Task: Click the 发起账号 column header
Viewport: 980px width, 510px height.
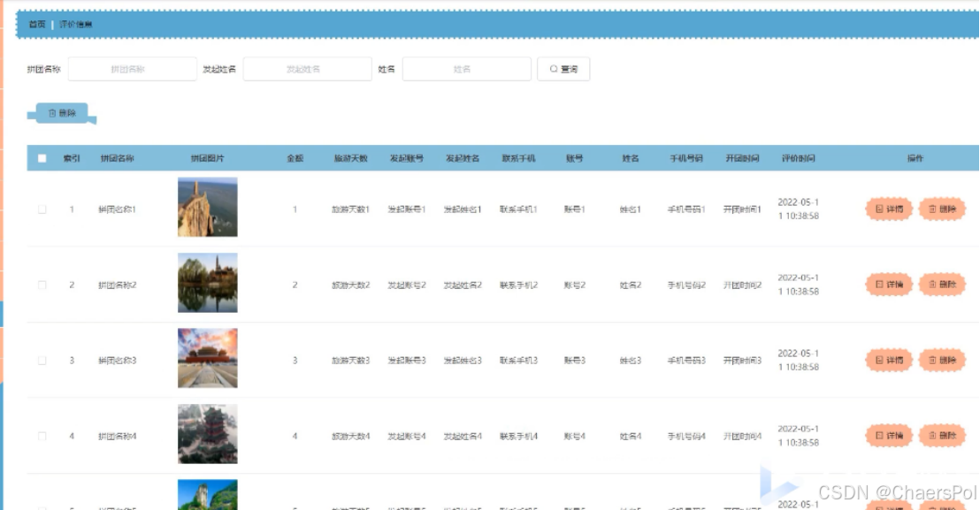Action: point(406,158)
